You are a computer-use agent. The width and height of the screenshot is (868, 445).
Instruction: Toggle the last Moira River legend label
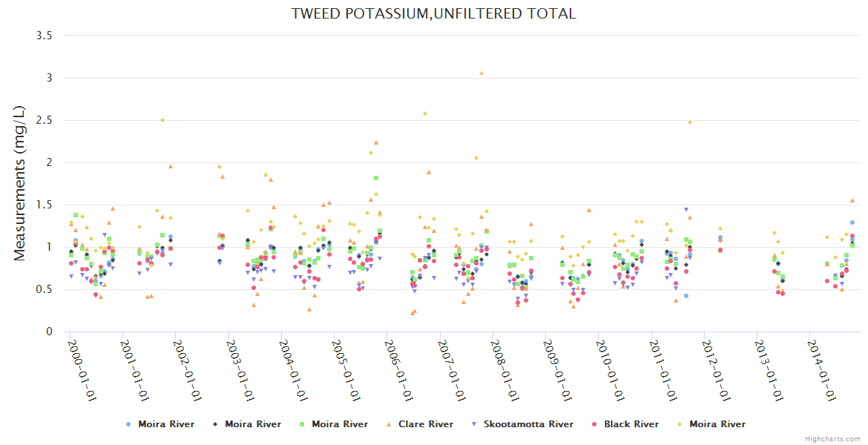(717, 424)
